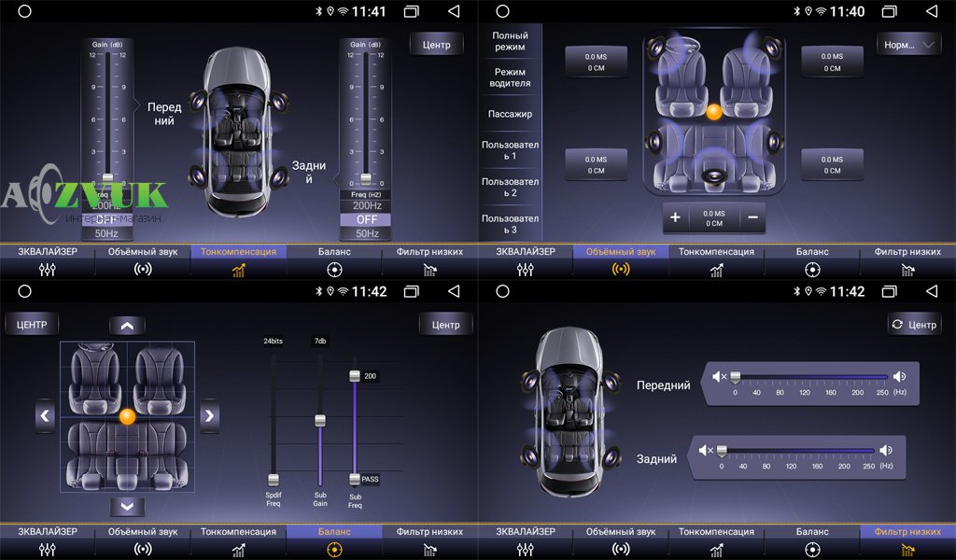956x560 pixels.
Task: Tap the minus button for delay adjustment
Action: 753,217
